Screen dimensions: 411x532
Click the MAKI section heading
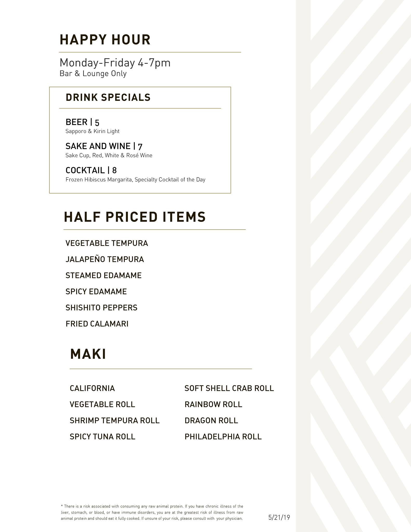point(88,354)
